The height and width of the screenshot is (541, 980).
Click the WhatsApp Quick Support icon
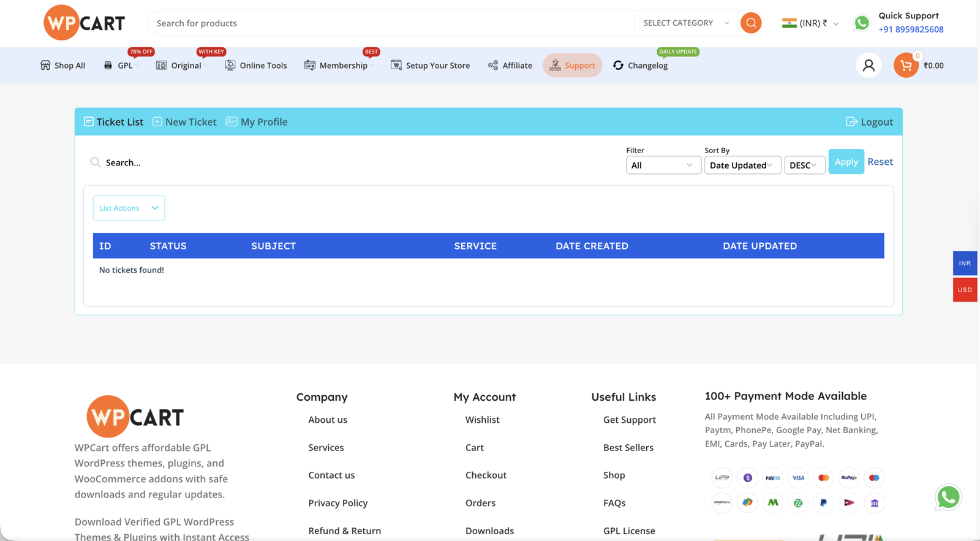coord(862,23)
